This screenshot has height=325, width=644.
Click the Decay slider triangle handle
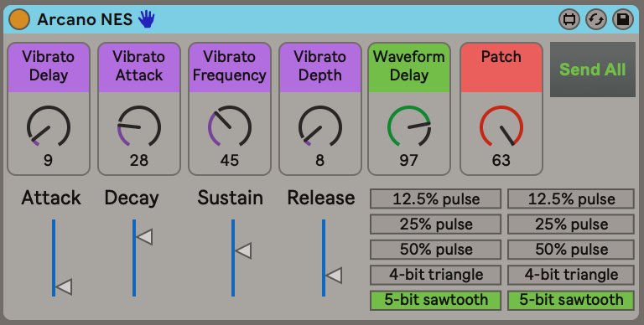(x=144, y=237)
